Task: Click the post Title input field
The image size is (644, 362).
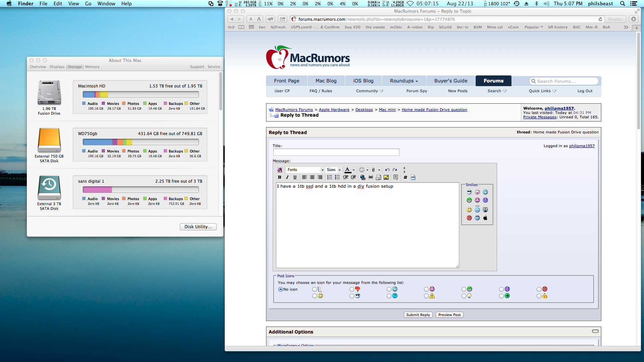Action: [336, 152]
